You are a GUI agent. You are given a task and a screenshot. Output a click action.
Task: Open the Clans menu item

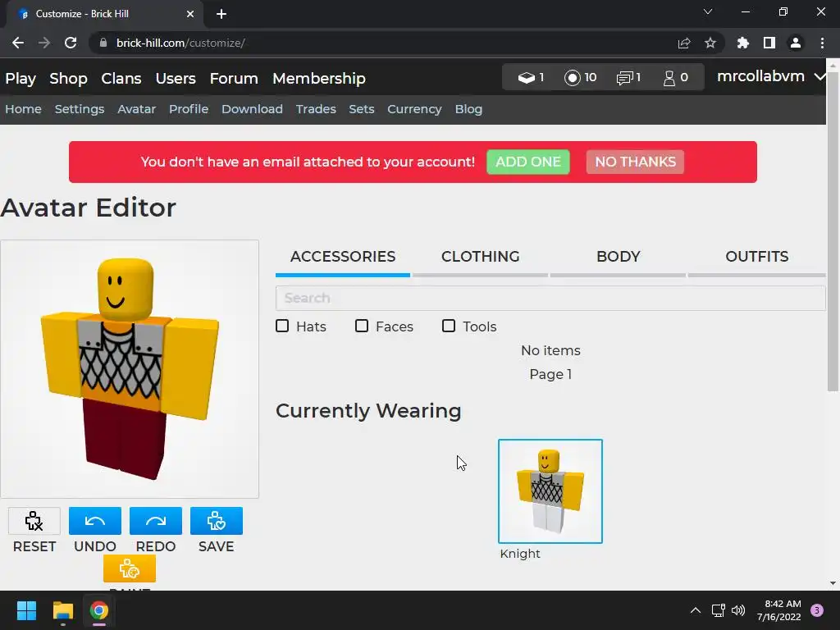[121, 78]
